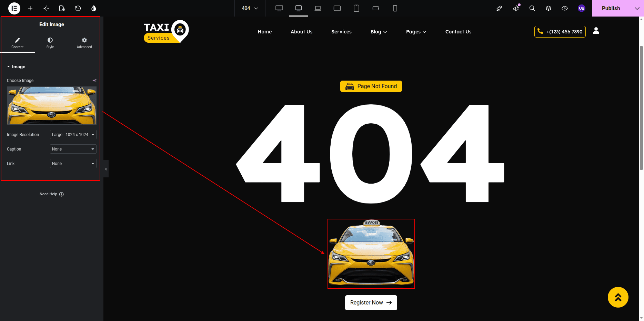Open the Structure layers icon
This screenshot has height=321, width=644.
click(x=549, y=8)
